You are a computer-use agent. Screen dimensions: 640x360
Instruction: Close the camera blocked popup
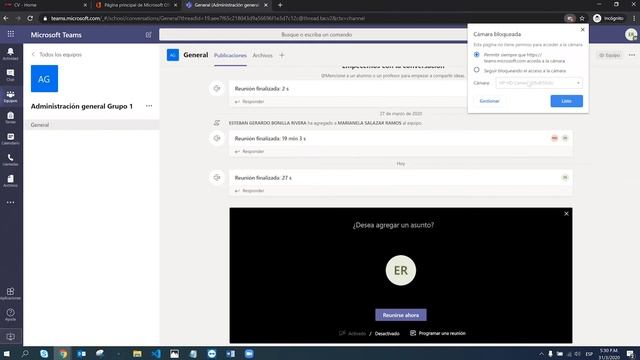[582, 30]
